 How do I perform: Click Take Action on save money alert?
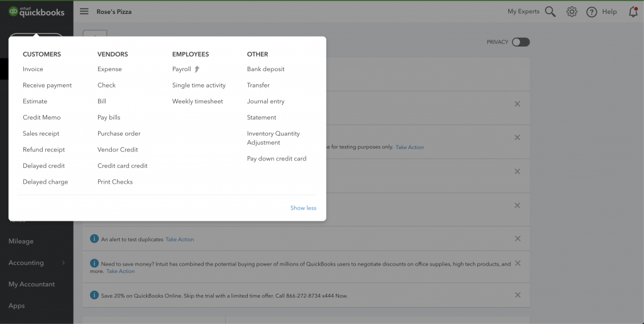pyautogui.click(x=120, y=271)
